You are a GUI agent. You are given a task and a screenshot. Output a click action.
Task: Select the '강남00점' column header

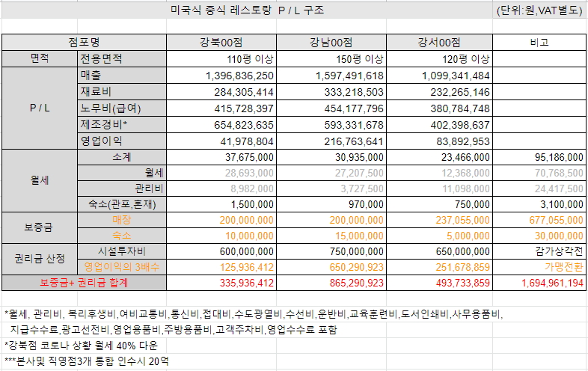click(x=331, y=43)
